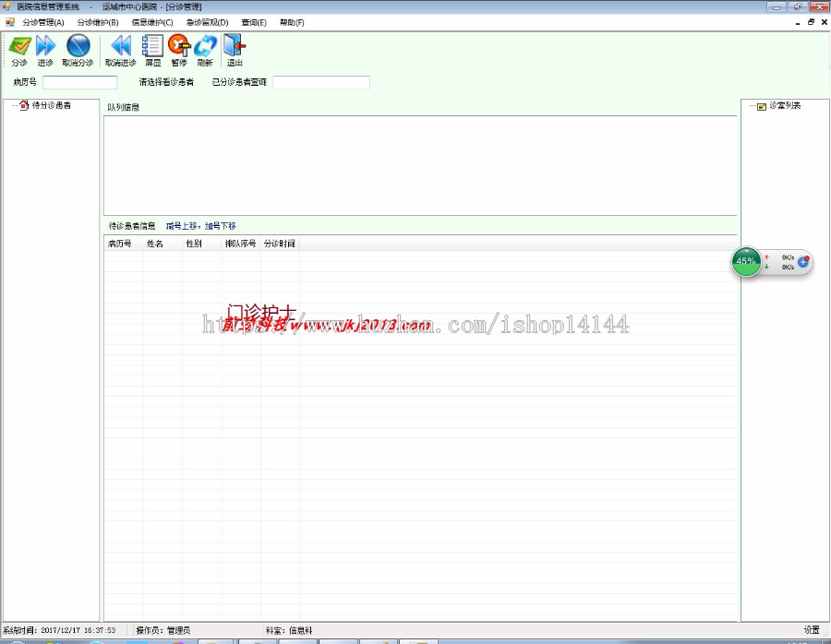Click the 退出 exit icon
Screen dimensions: 831x644
[232, 49]
